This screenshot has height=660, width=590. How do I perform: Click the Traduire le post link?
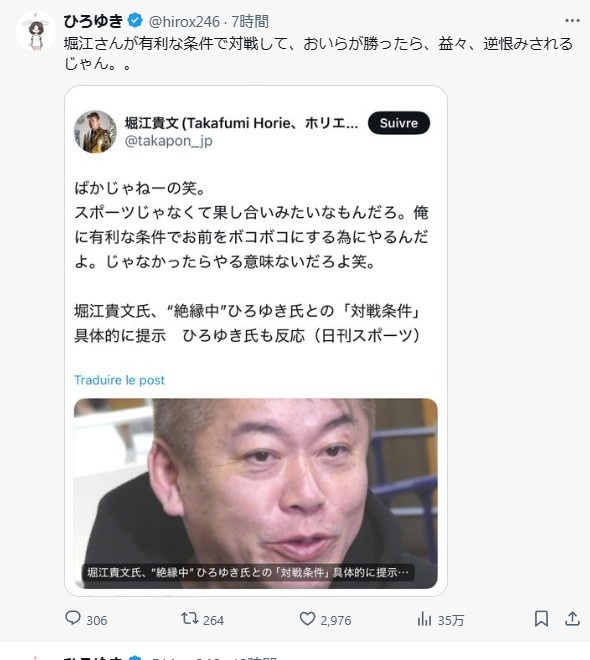pos(120,380)
